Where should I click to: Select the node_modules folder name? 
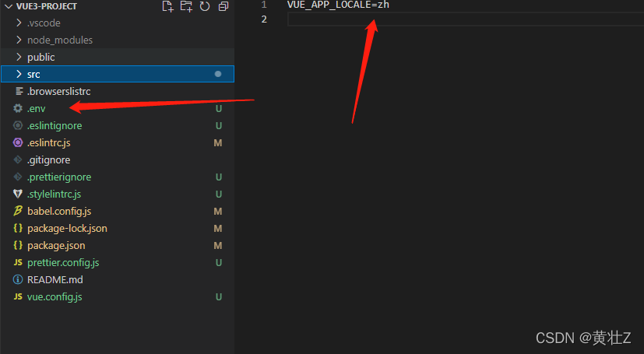[60, 40]
